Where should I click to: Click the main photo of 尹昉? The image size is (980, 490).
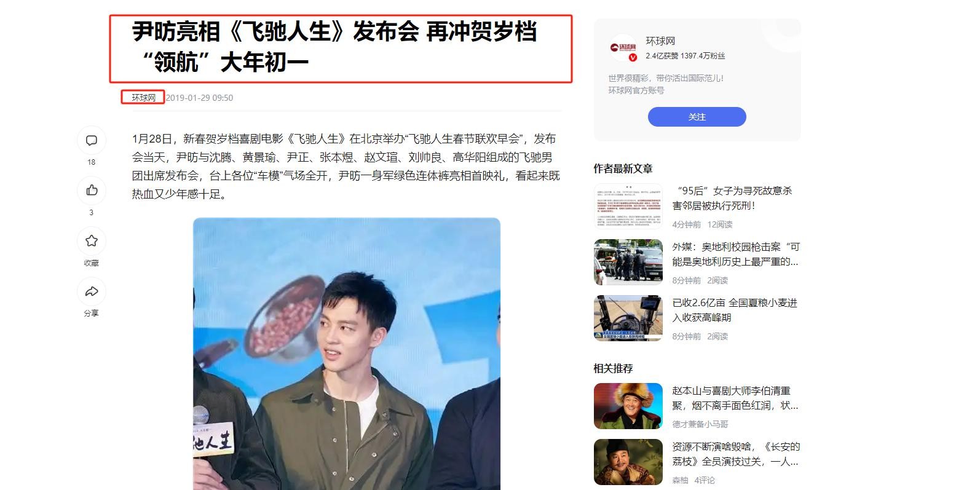[347, 354]
